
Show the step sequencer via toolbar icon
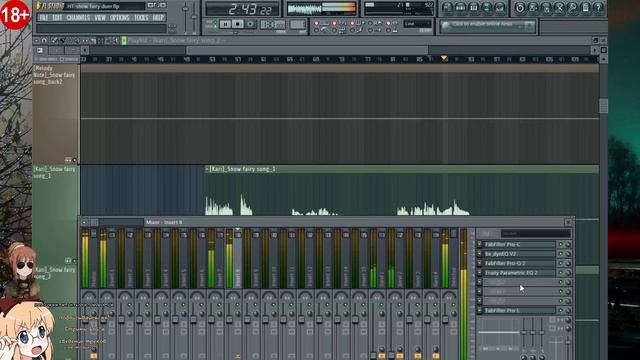pos(460,7)
